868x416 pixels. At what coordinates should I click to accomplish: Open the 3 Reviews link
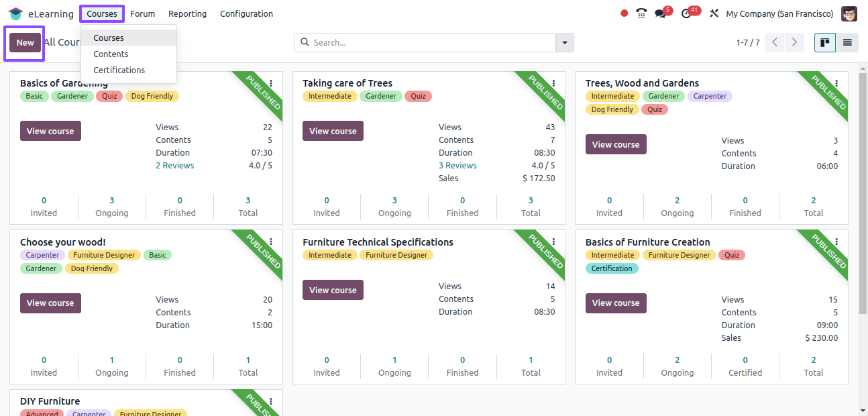pyautogui.click(x=457, y=166)
